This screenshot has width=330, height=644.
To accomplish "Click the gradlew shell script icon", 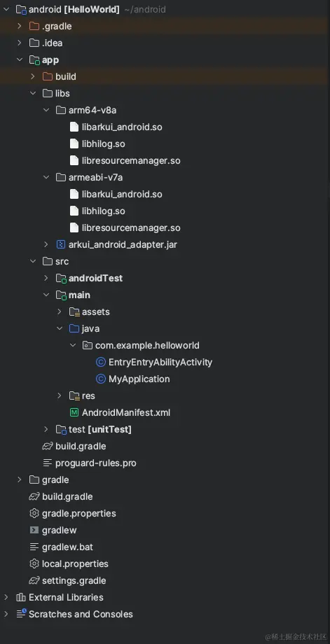I will point(34,530).
